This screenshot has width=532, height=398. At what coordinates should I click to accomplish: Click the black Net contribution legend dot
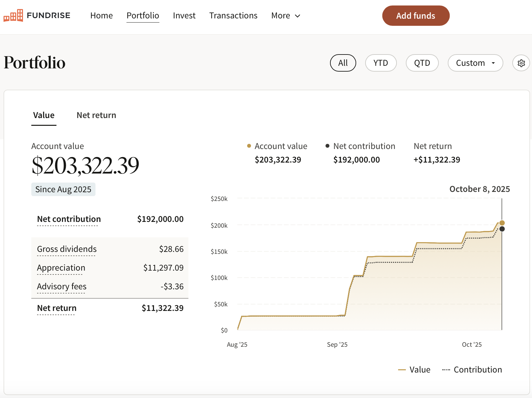[327, 146]
